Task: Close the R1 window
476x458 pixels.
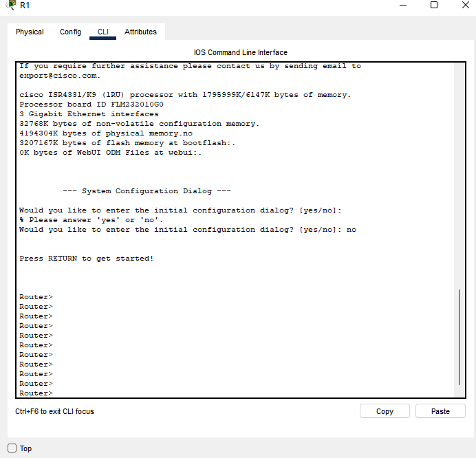Action: pos(466,6)
